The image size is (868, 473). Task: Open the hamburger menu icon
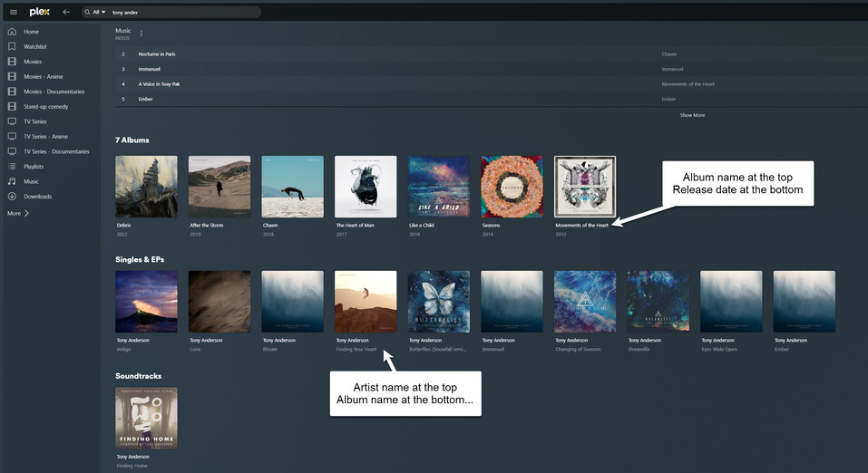click(14, 12)
